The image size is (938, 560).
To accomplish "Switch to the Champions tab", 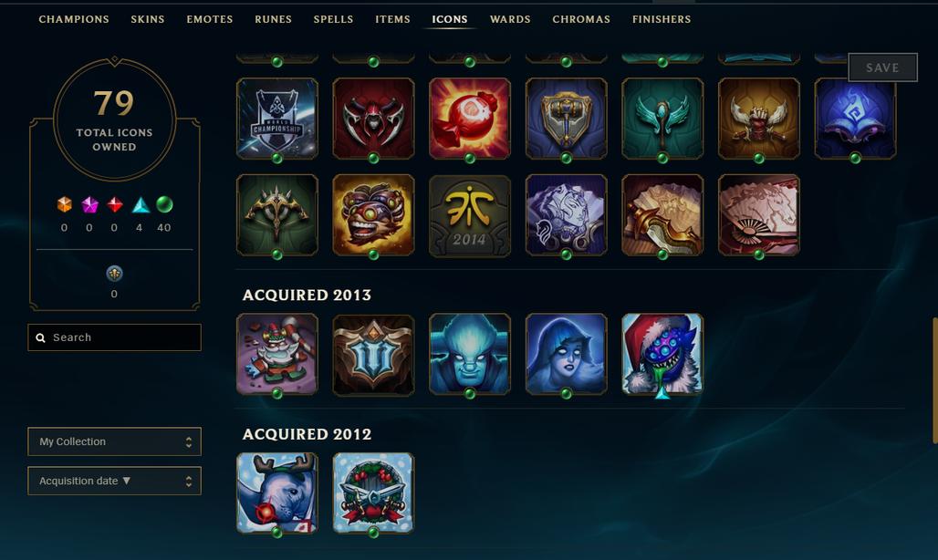I will [74, 19].
